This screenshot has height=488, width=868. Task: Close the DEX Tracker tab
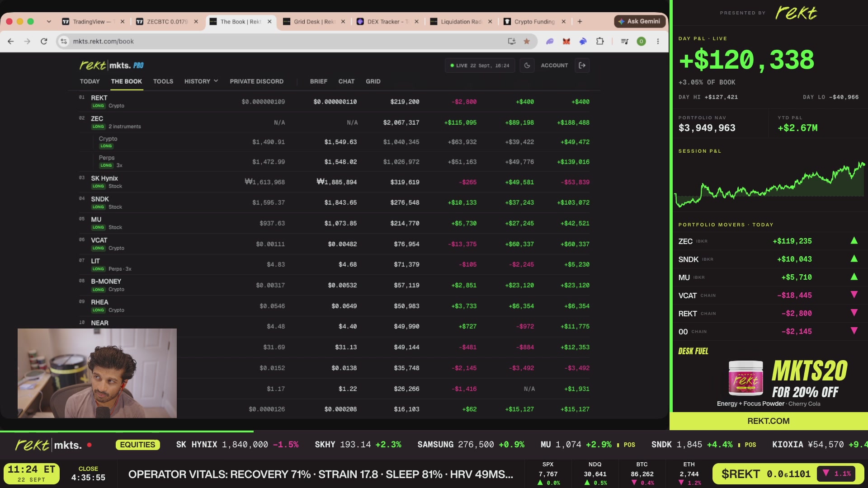click(x=416, y=21)
